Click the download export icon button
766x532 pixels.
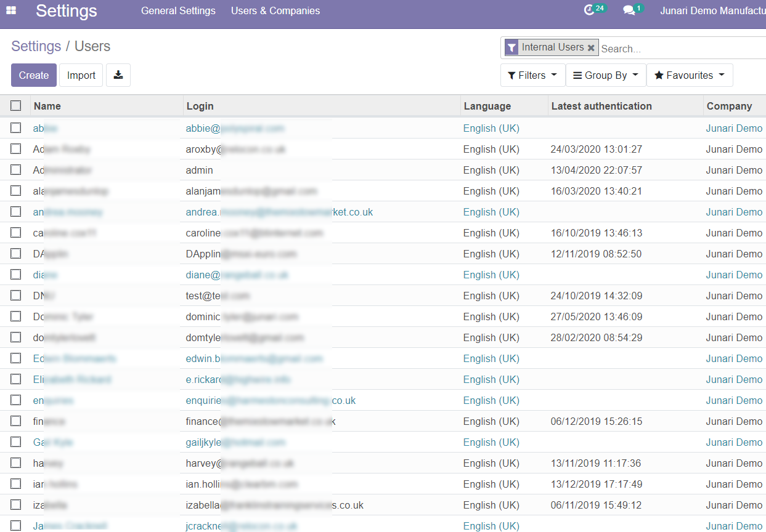[118, 75]
